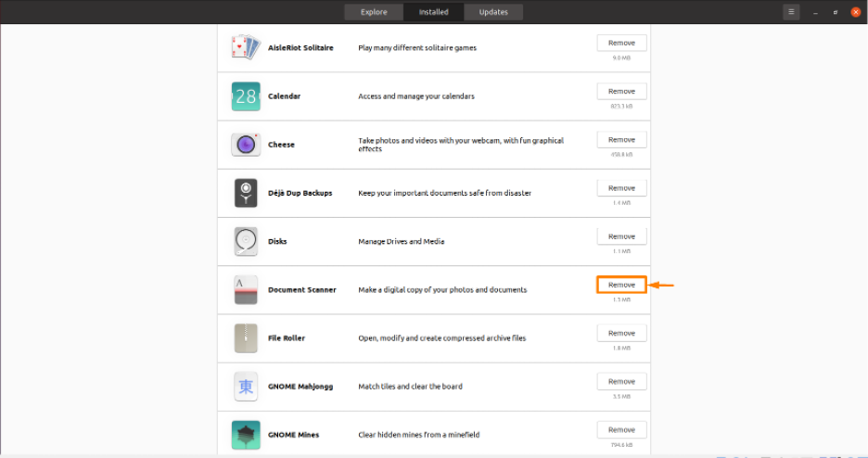Click the Déjà Dup Backups safe icon
This screenshot has height=458, width=868.
(x=246, y=193)
